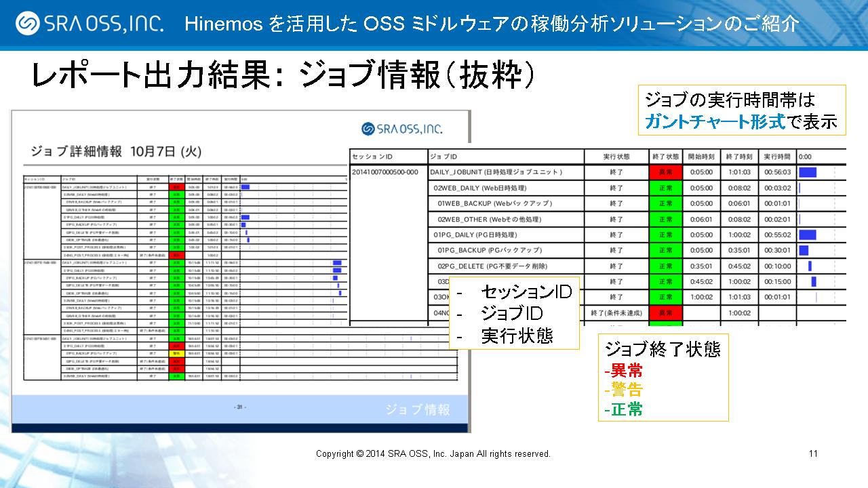Click the 01WEB_BACKUP (Webバックアップ) job row
Viewport: 868px width, 488px height.
click(494, 203)
